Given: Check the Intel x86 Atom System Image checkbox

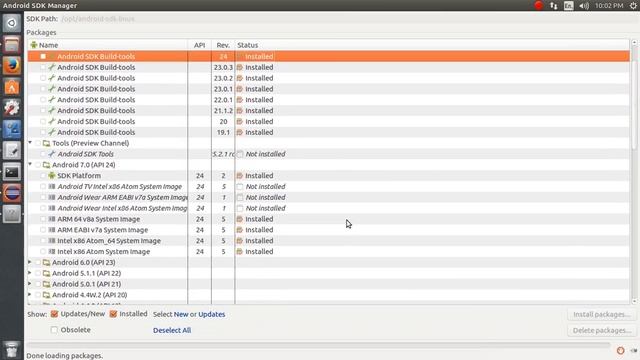Looking at the screenshot, I should 43,251.
